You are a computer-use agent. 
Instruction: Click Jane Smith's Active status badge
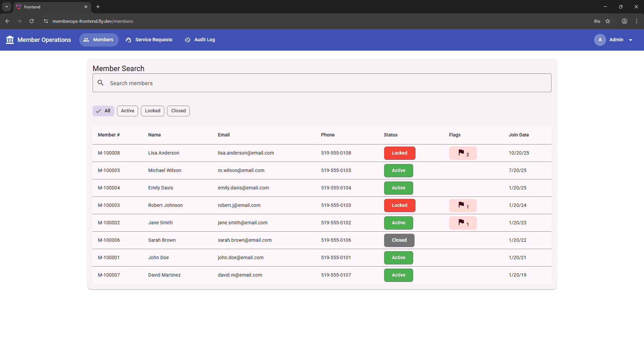[398, 223]
